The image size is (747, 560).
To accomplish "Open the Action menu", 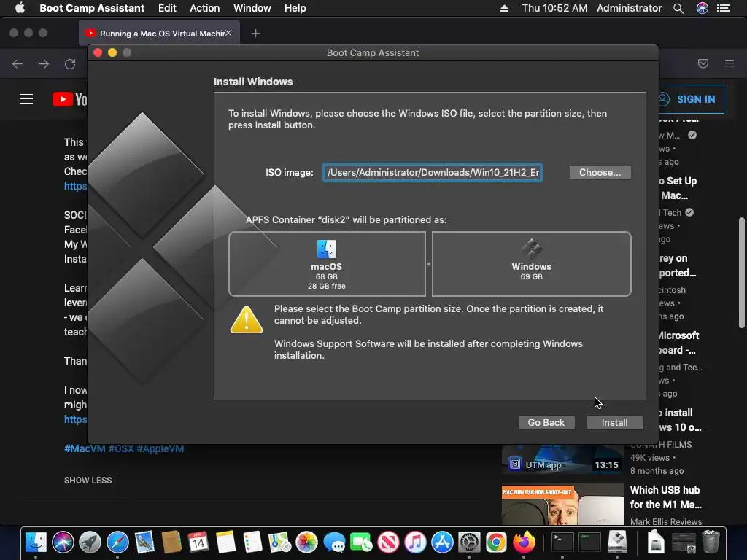I will coord(205,8).
